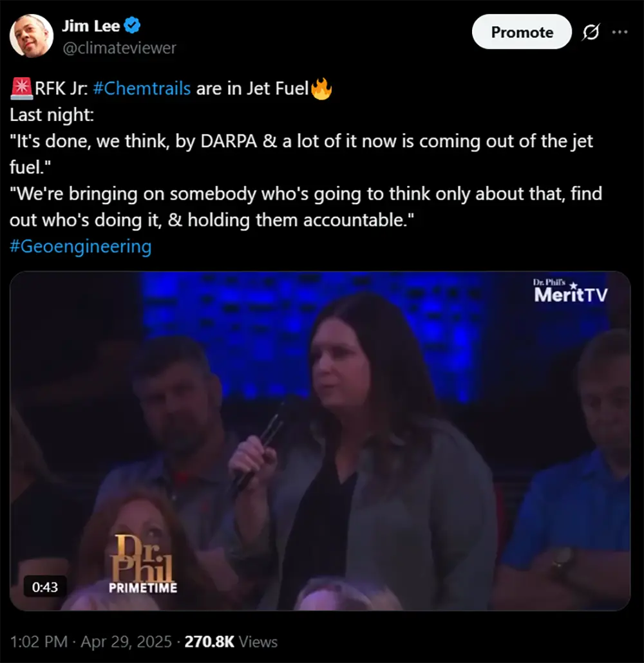Click the red siren emoji
644x663 pixels.
22,88
